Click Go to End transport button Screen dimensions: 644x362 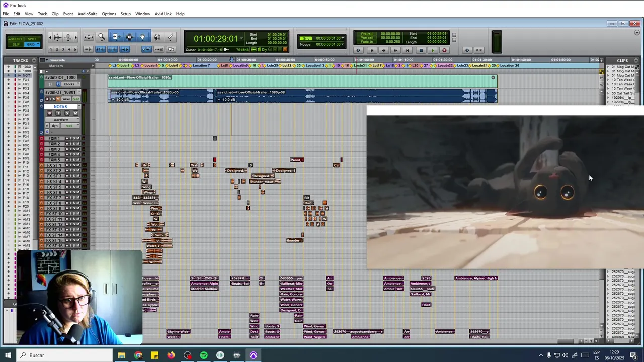click(408, 50)
